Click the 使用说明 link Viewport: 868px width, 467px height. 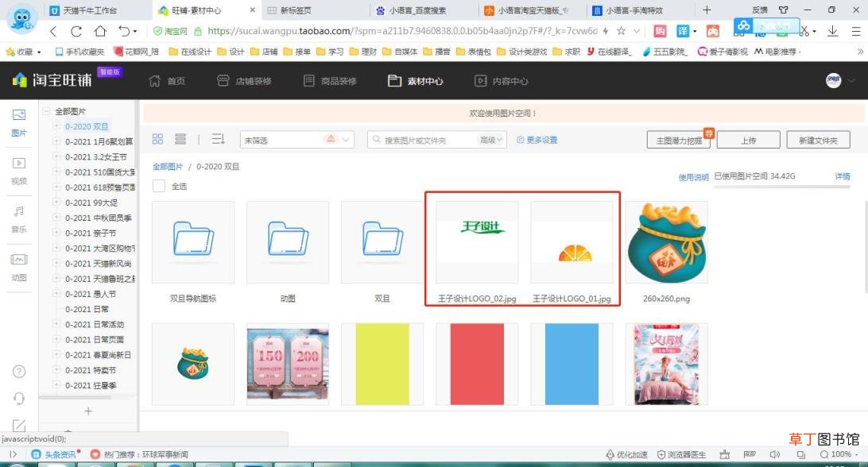(x=694, y=177)
